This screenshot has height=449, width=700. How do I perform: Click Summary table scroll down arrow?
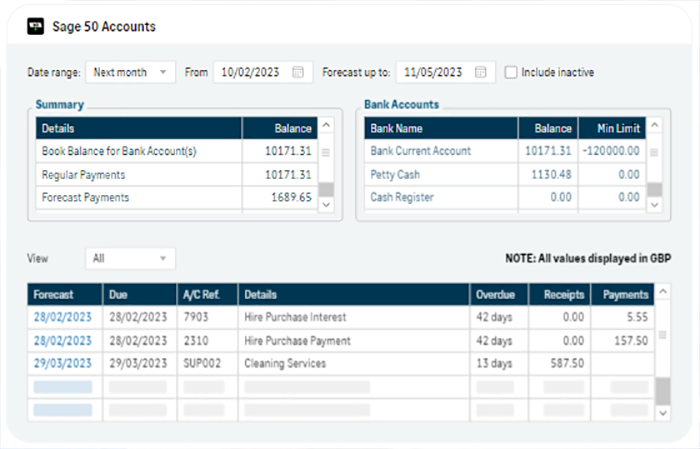click(x=326, y=204)
